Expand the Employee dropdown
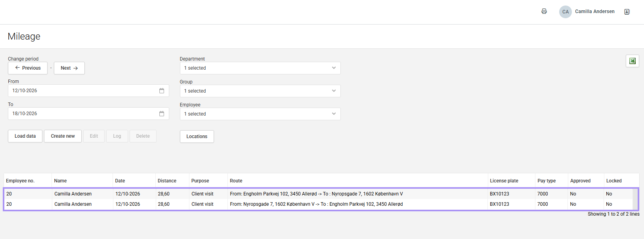This screenshot has width=644, height=239. pos(260,114)
